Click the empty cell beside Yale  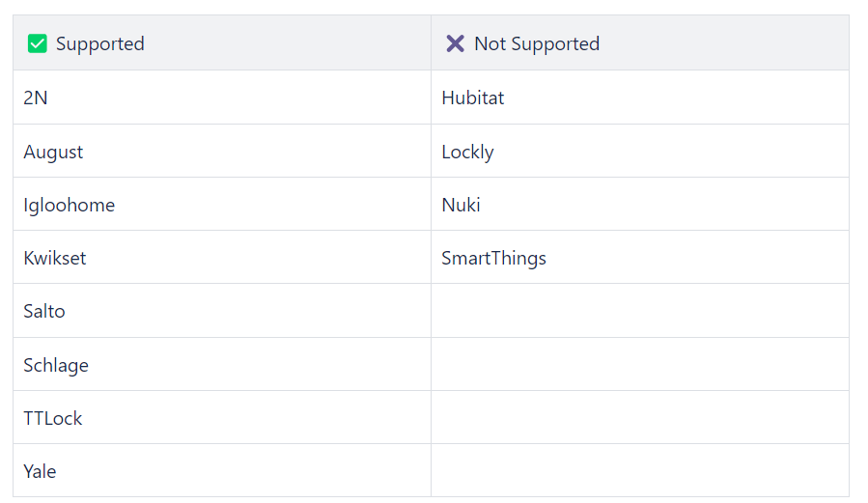click(x=640, y=470)
